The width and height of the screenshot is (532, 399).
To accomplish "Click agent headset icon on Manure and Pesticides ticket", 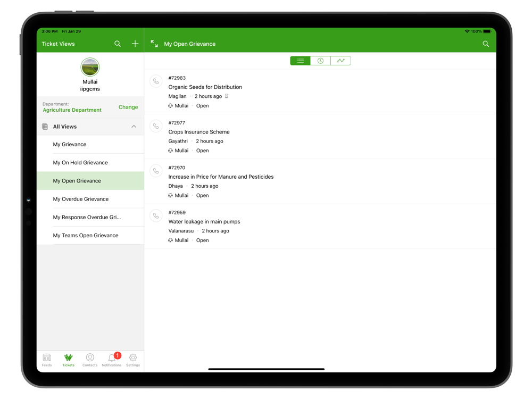I will click(170, 195).
